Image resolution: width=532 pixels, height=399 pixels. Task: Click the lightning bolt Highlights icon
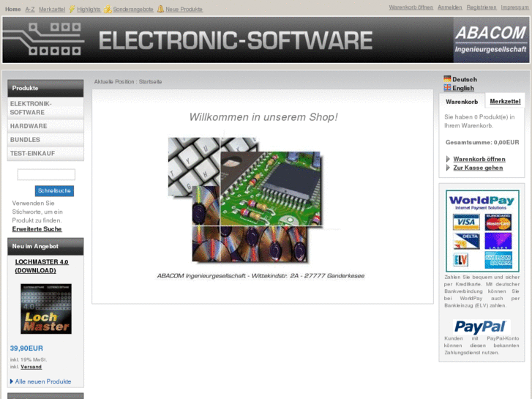[x=72, y=9]
